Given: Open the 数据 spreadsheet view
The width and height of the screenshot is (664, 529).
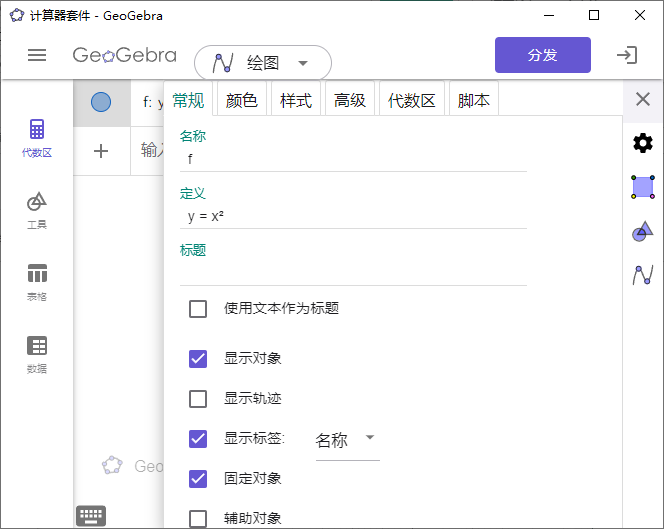Looking at the screenshot, I should click(x=37, y=354).
